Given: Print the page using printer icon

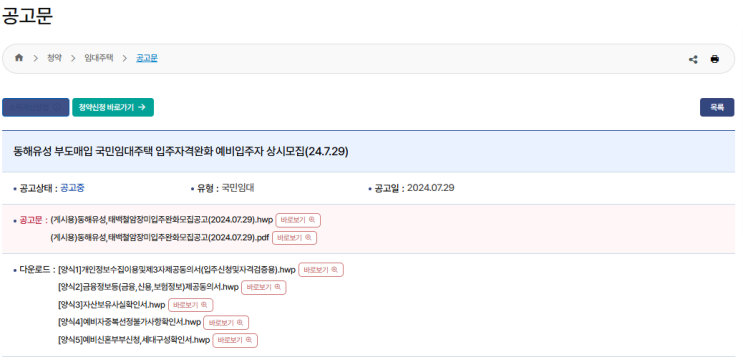Looking at the screenshot, I should [715, 59].
